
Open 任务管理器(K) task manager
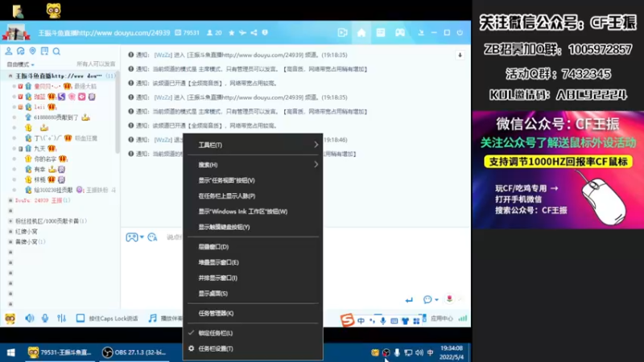[x=253, y=313]
